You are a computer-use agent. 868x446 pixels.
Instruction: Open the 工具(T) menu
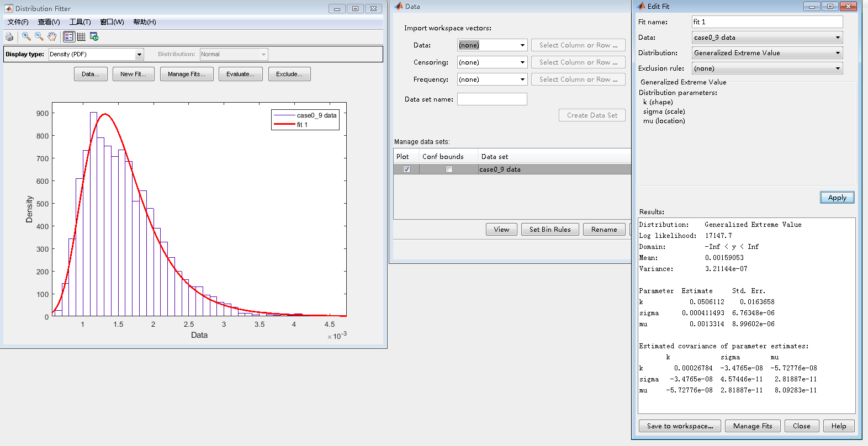(80, 22)
